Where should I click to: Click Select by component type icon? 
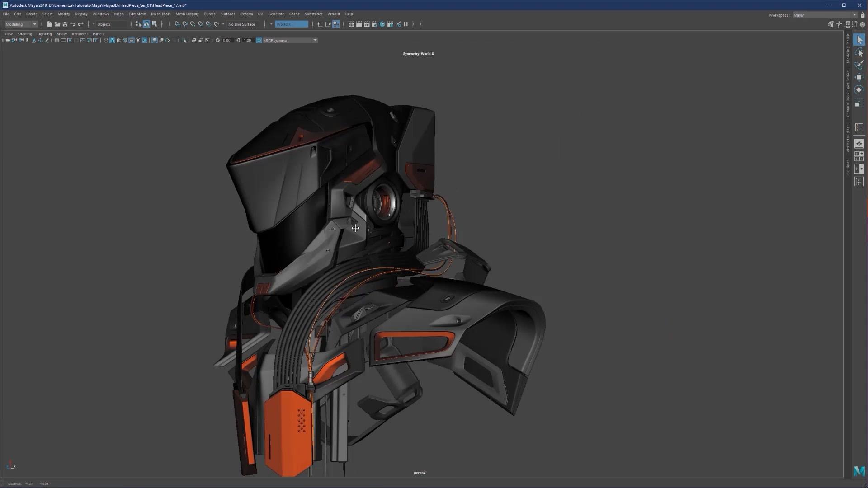click(155, 24)
